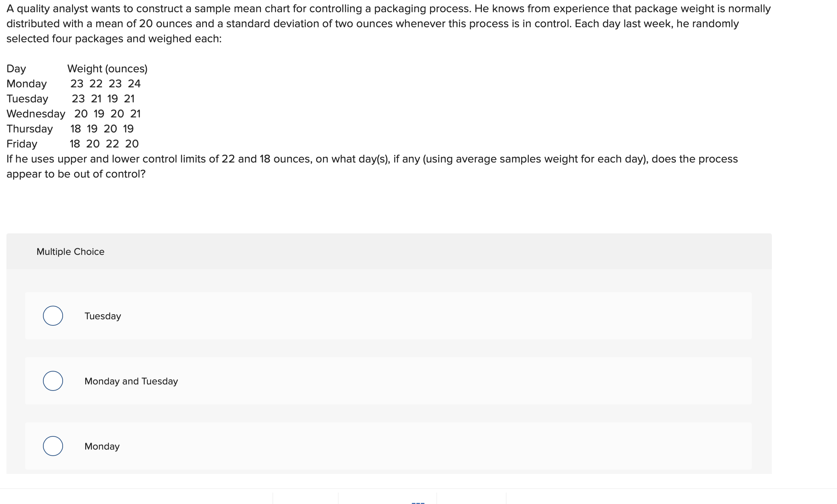Click the Tuesday answer label

click(103, 316)
